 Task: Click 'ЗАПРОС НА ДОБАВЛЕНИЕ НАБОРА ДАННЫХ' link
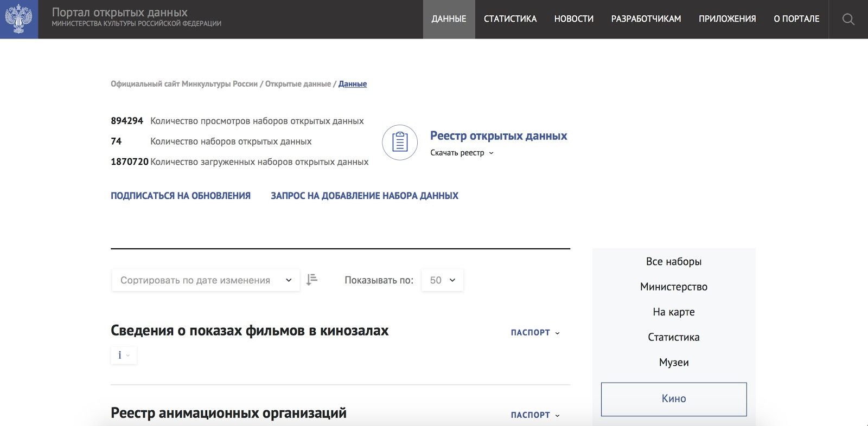(x=365, y=196)
